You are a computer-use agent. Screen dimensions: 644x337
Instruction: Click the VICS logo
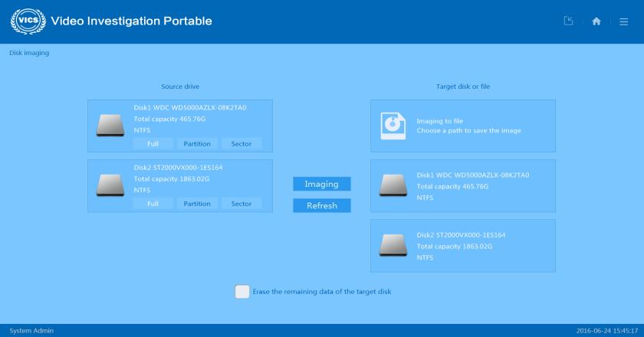28,21
